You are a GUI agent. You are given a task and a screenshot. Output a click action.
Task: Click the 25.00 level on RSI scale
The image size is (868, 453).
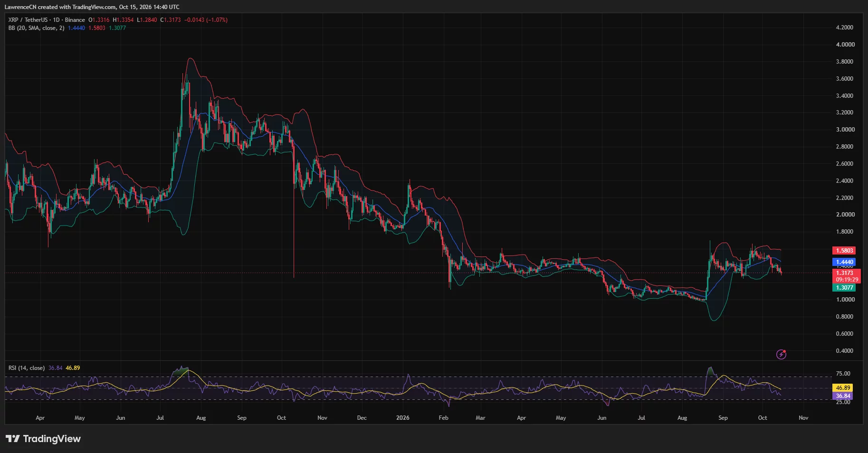coord(843,402)
